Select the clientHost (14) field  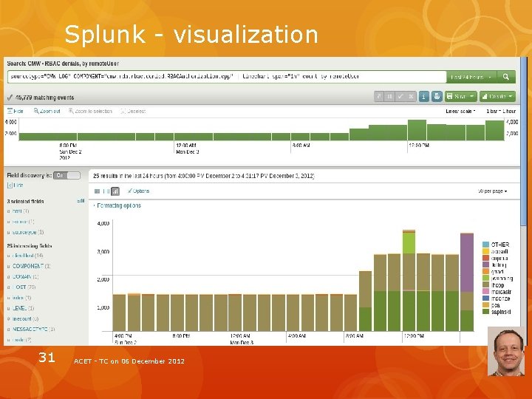pyautogui.click(x=27, y=256)
